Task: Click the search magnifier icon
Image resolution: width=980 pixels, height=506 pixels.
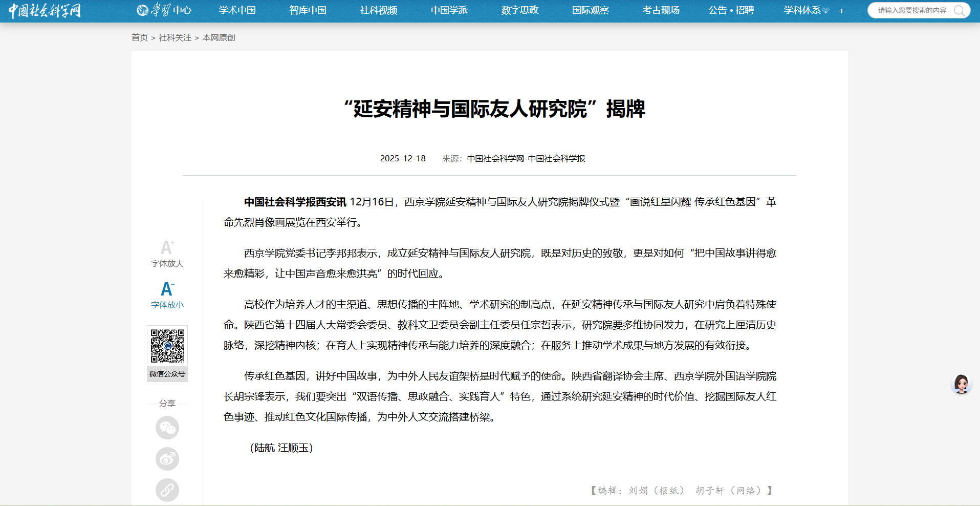Action: pyautogui.click(x=959, y=10)
